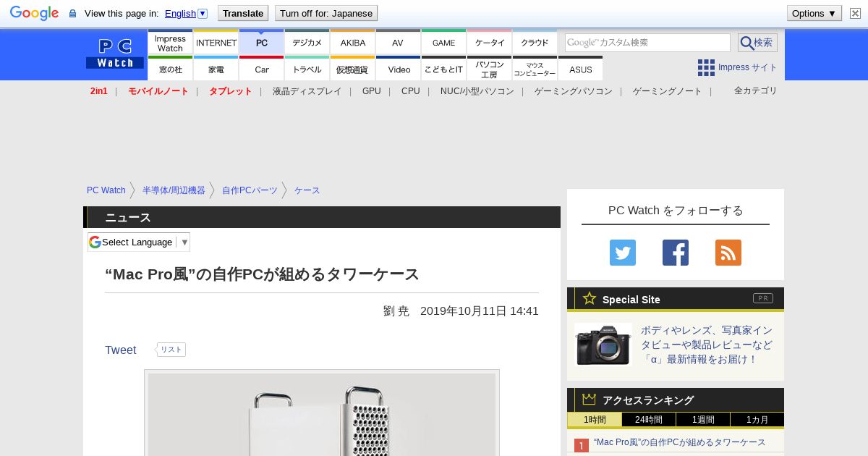Select the 1週間 ranking tab
The width and height of the screenshot is (868, 456).
703,420
